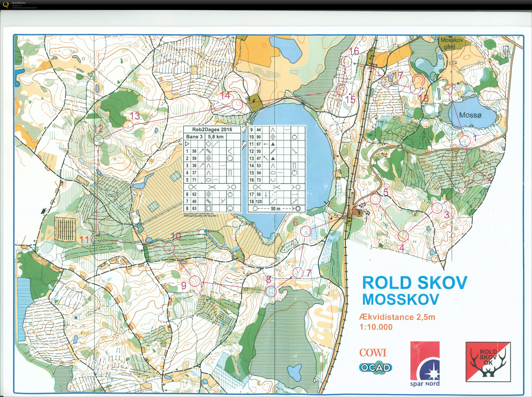The width and height of the screenshot is (532, 397).
Task: Click the Reb2Dages 2016 table header
Action: pyautogui.click(x=212, y=130)
